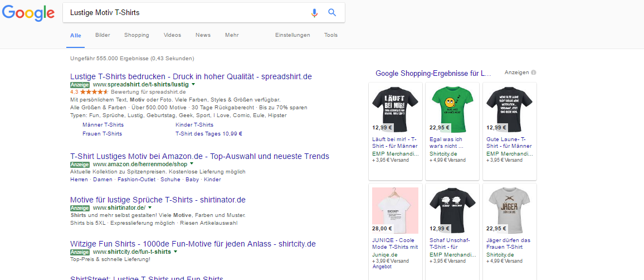Click the blue search magnifier icon
644x280 pixels.
332,13
